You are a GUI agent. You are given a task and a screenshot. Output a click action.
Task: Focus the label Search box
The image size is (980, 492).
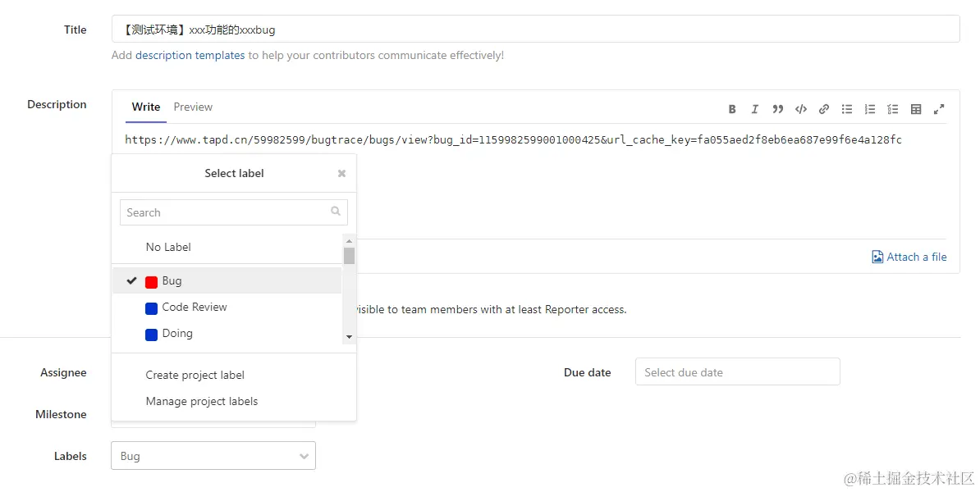[x=234, y=212]
